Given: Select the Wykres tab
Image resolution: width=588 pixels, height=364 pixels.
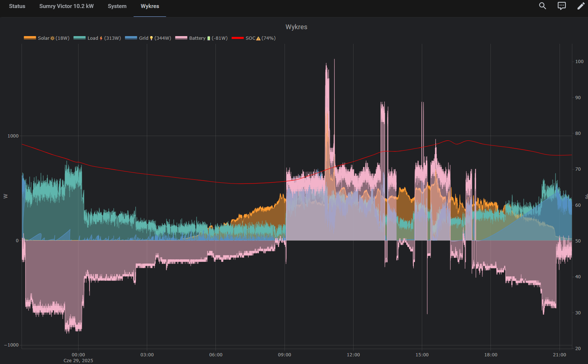Looking at the screenshot, I should (x=150, y=6).
